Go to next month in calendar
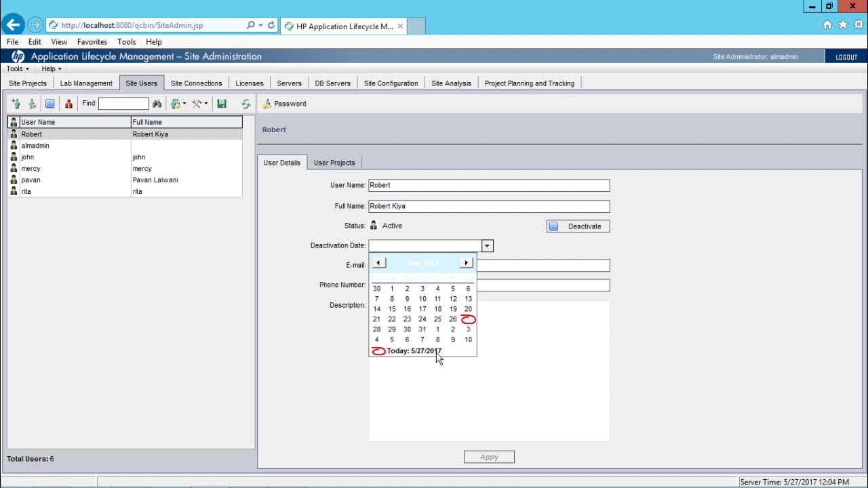This screenshot has width=868, height=488. [466, 263]
